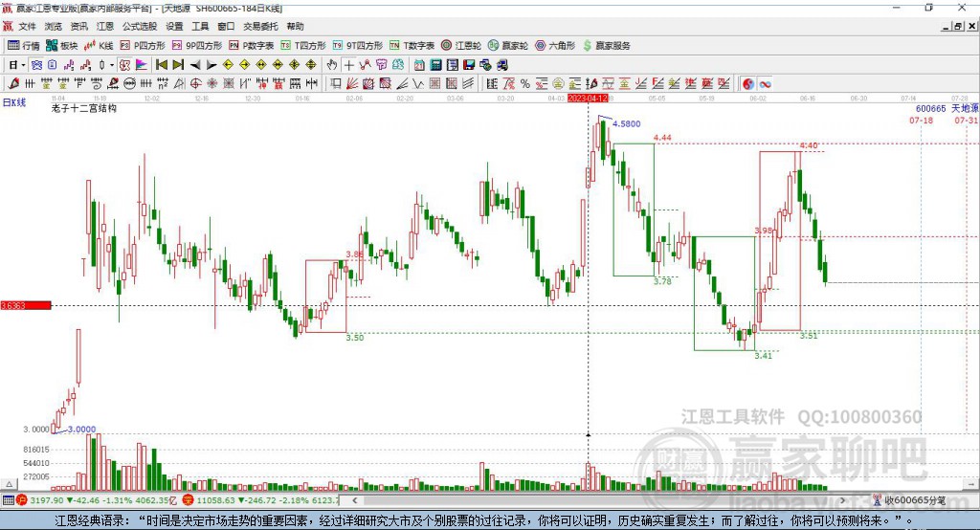The height and width of the screenshot is (530, 980).
Task: Open the 资讯 menu
Action: click(x=78, y=26)
